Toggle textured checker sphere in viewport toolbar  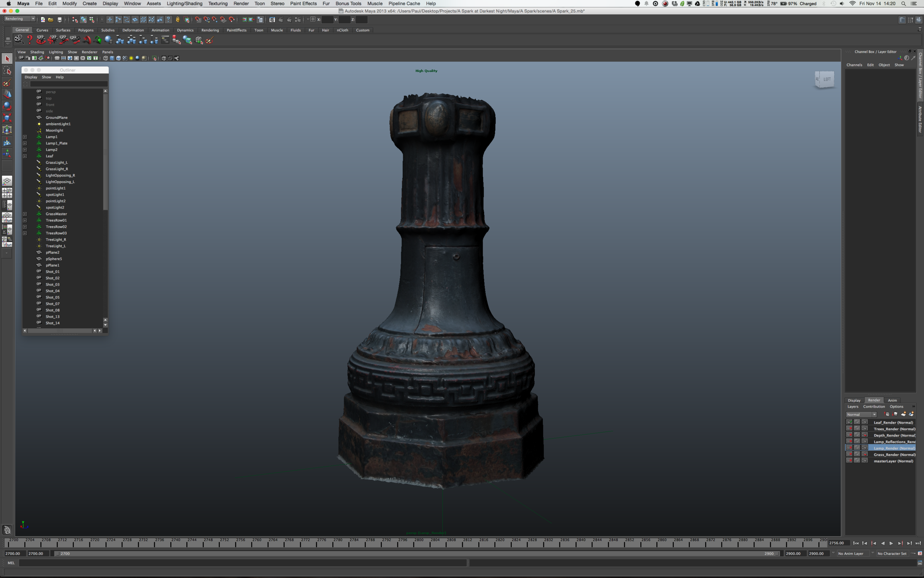tap(125, 58)
